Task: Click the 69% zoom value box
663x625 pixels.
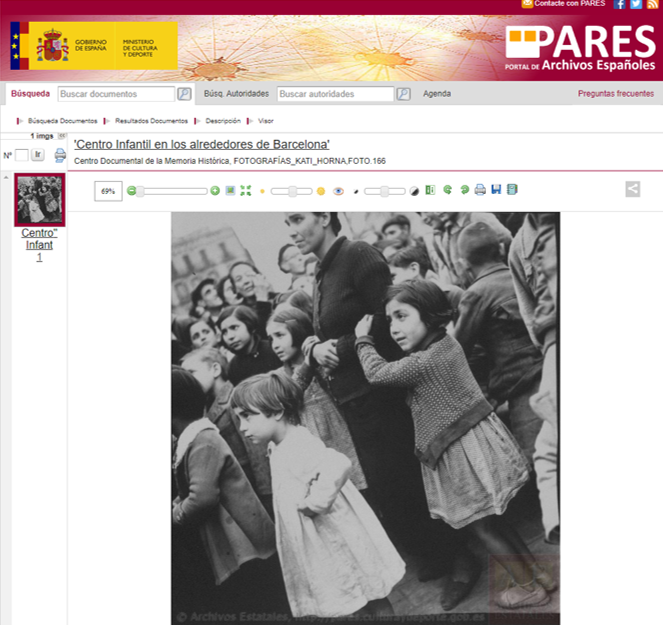Action: tap(108, 191)
